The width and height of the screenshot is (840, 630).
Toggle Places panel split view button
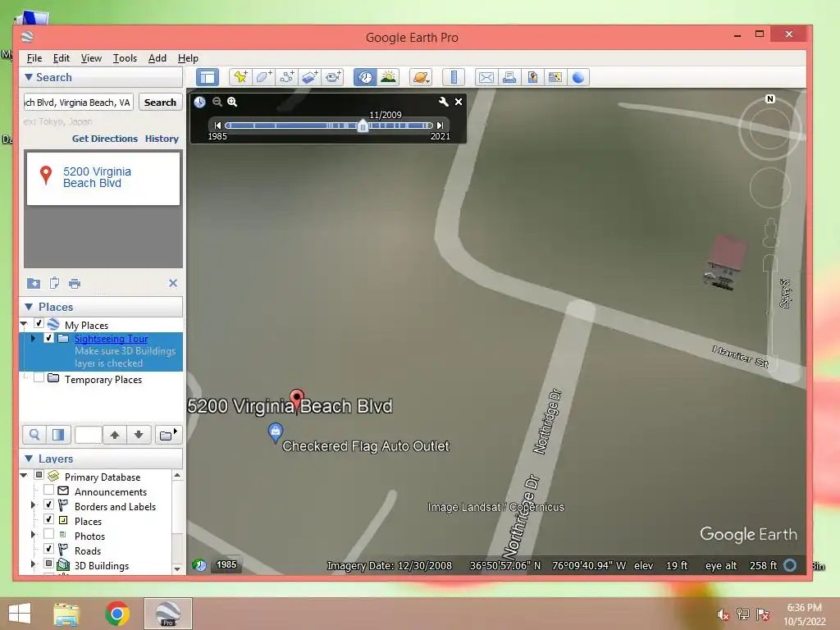(x=58, y=435)
